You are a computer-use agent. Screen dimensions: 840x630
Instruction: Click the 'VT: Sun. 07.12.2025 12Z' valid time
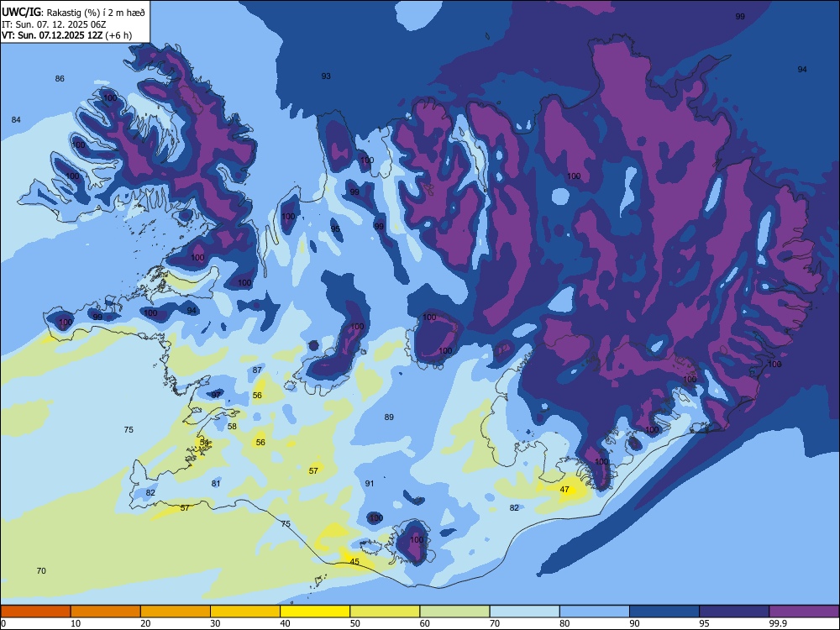coord(52,35)
